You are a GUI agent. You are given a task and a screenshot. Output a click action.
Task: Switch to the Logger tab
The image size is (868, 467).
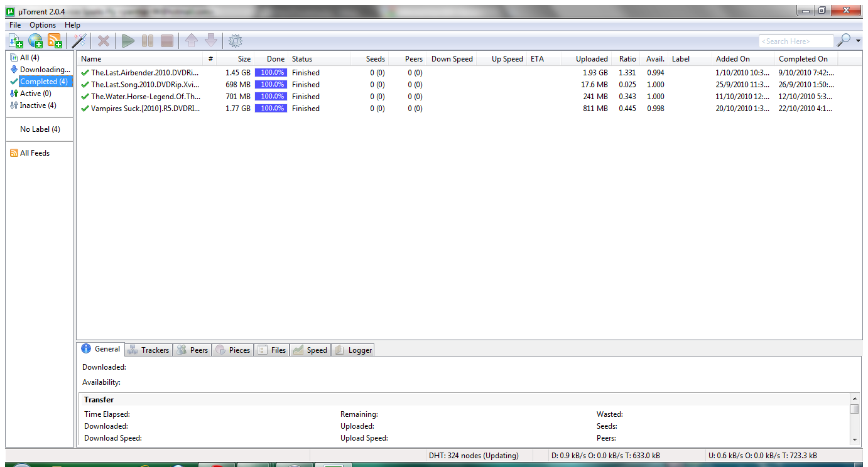click(353, 350)
